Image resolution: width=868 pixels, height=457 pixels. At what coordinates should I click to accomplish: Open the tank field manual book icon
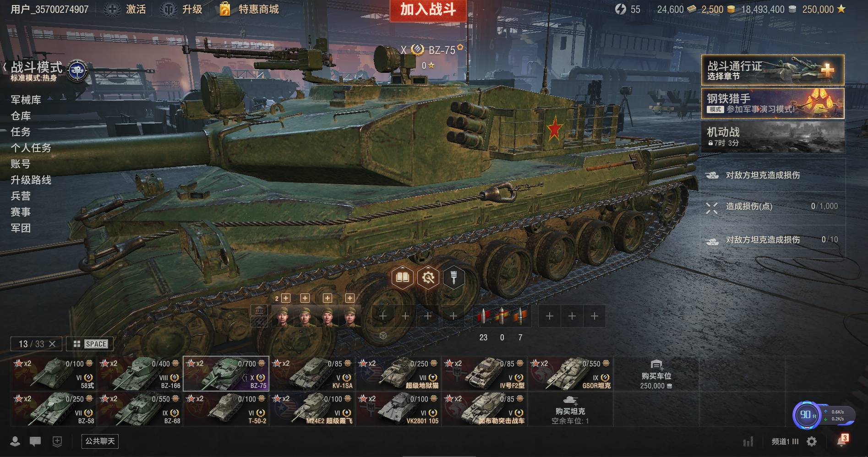(x=403, y=277)
